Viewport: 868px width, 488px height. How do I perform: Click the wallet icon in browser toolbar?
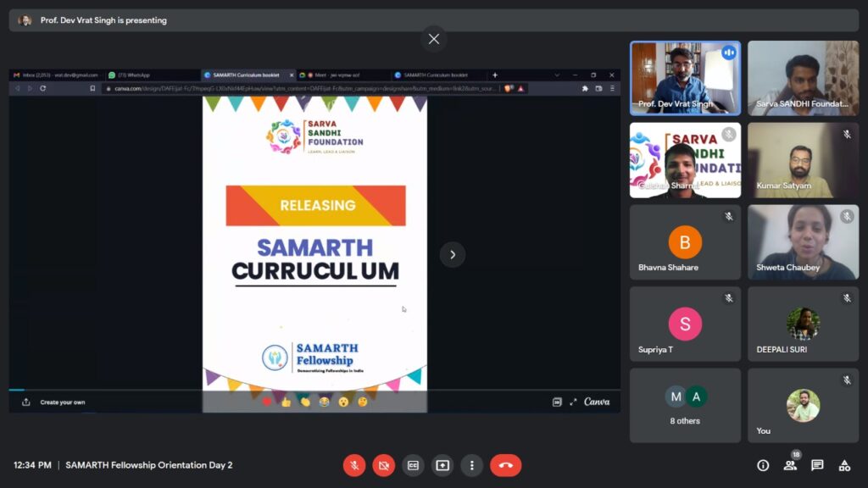coord(598,88)
